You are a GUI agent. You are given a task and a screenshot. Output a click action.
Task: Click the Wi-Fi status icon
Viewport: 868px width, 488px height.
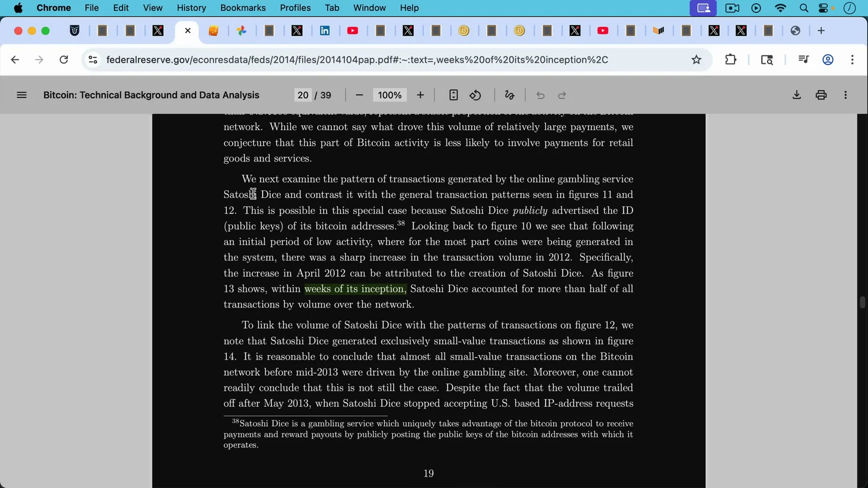coord(780,8)
